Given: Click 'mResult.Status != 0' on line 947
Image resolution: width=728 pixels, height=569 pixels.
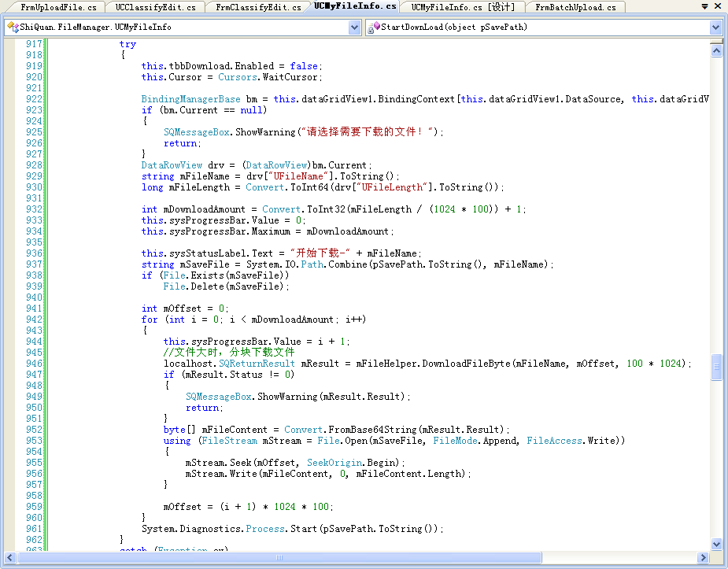Looking at the screenshot, I should click(x=237, y=375).
